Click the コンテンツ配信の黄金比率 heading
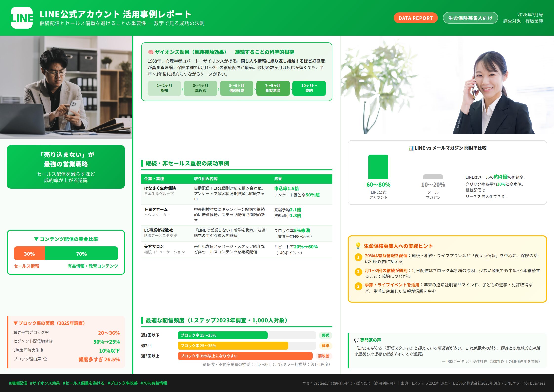Screen dimensions: 554x392 click(x=66, y=239)
